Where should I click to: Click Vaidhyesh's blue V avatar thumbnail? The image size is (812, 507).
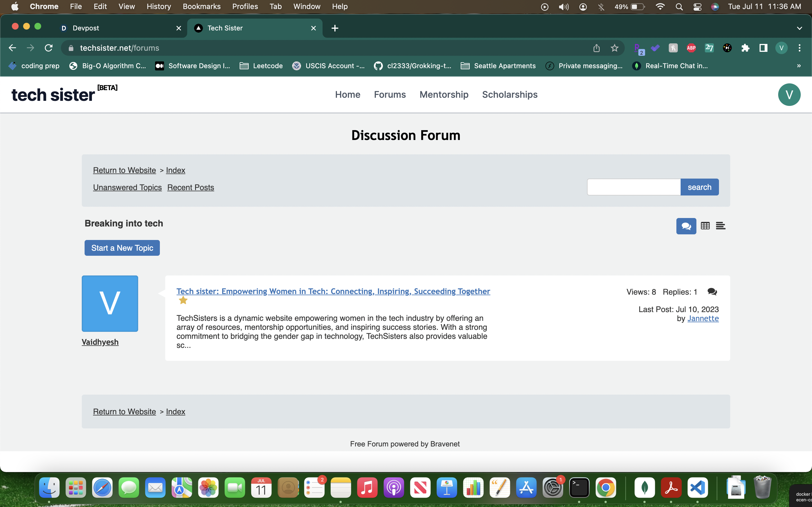tap(110, 303)
